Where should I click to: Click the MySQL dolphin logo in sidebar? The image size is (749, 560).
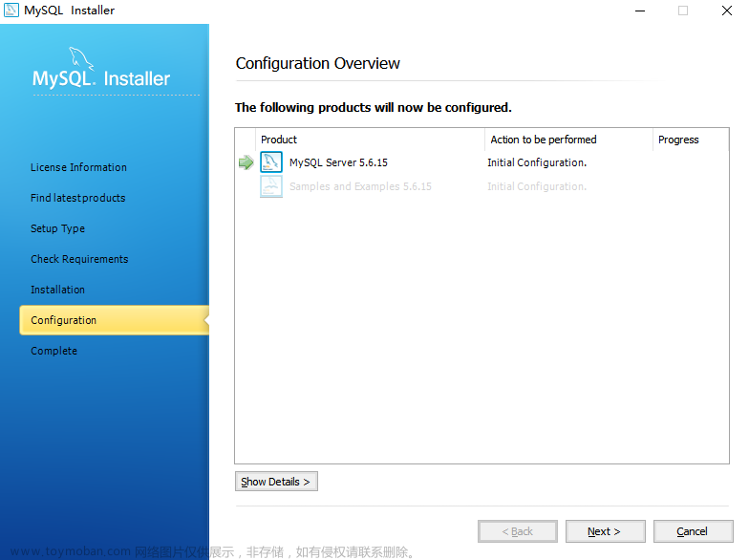pos(81,58)
